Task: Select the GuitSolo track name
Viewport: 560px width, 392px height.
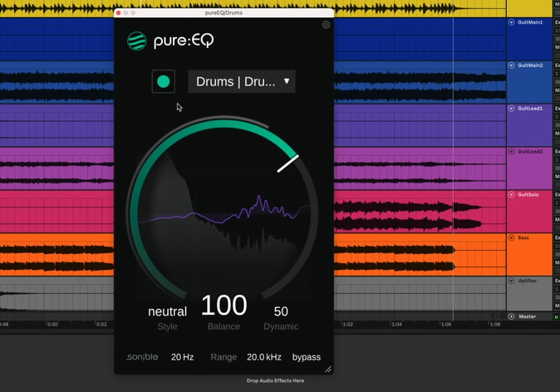Action: (528, 194)
